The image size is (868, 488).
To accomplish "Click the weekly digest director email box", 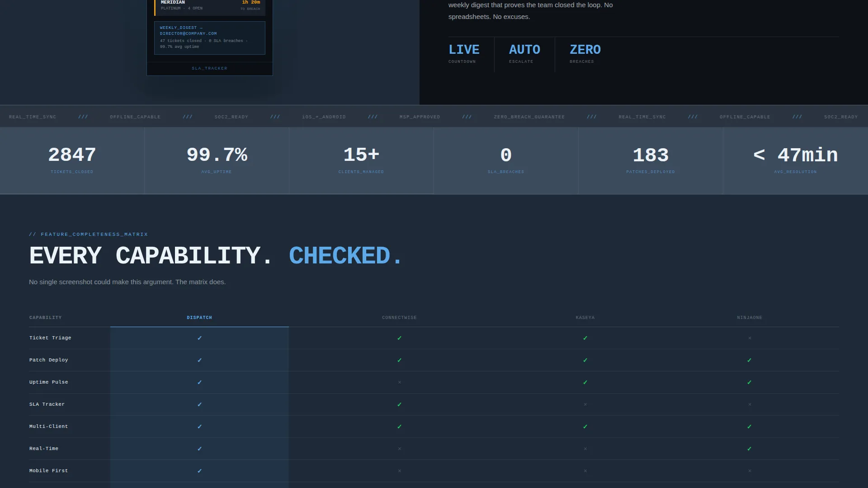I will 210,38.
